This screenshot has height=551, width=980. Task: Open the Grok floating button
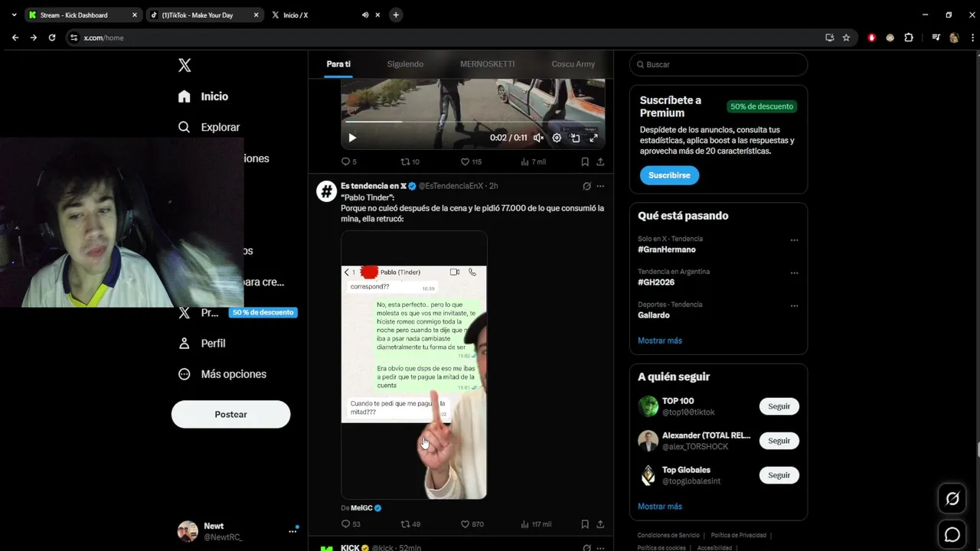(x=952, y=499)
